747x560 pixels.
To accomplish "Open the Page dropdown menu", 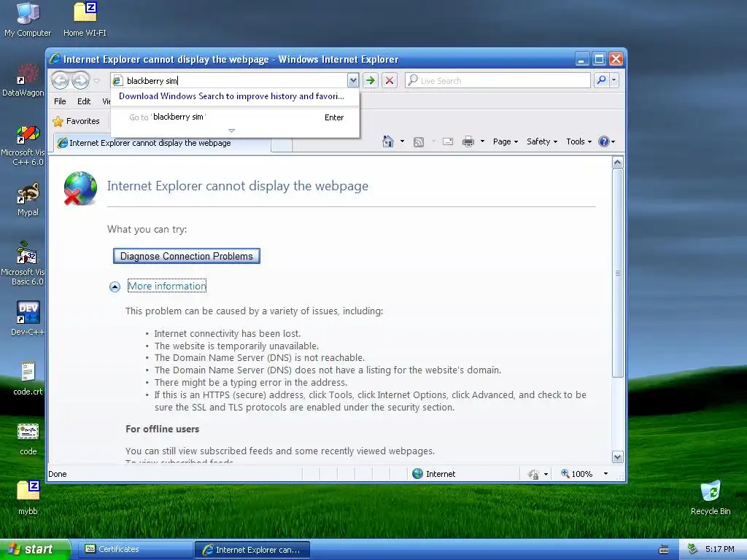I will tap(505, 141).
